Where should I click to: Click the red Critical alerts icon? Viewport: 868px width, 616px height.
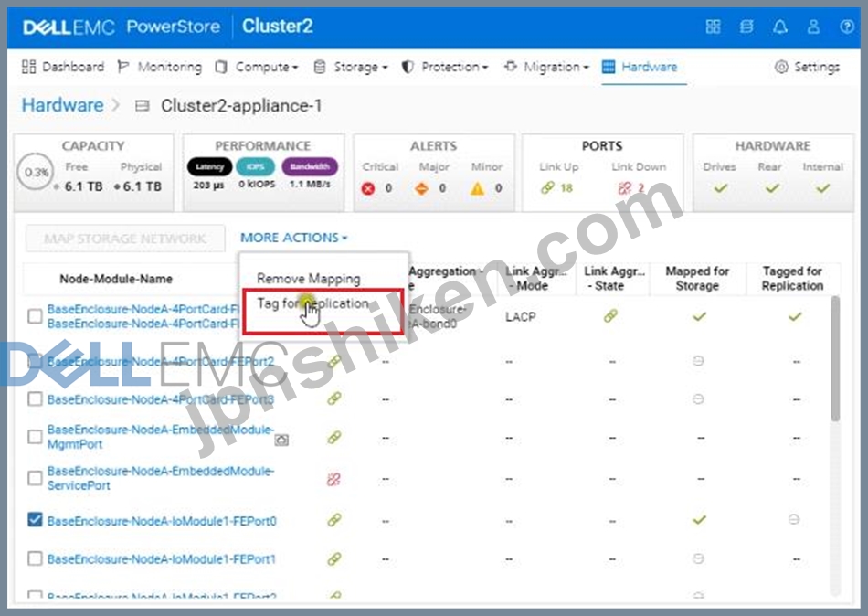[x=368, y=188]
